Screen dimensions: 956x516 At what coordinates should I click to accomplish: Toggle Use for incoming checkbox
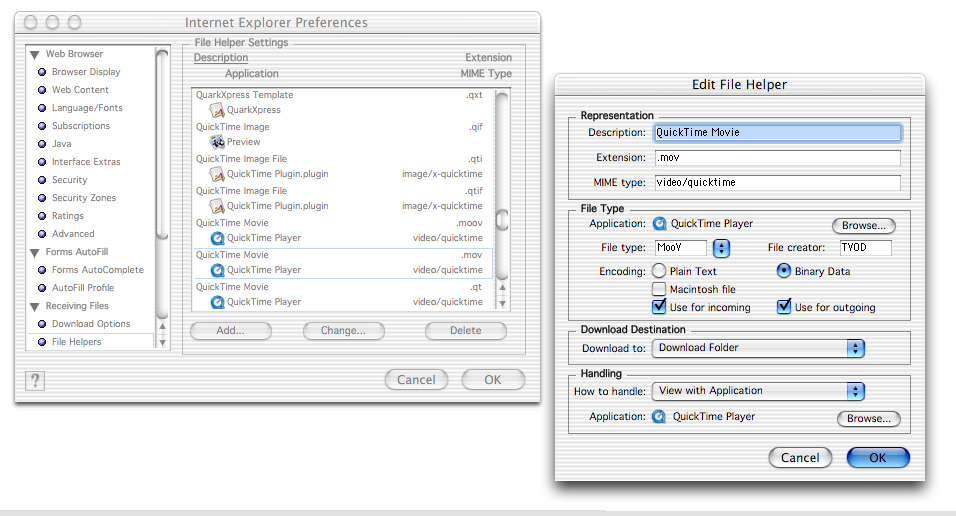pyautogui.click(x=659, y=306)
